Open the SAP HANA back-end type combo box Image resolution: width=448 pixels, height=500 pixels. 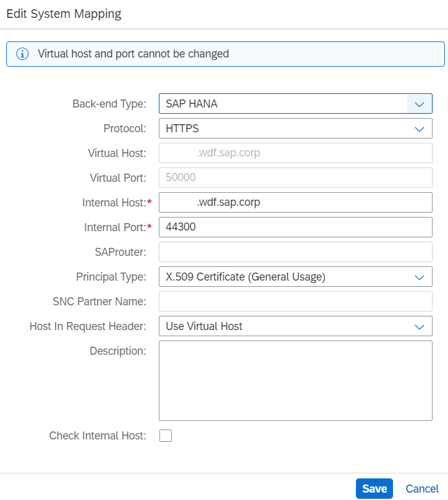295,104
